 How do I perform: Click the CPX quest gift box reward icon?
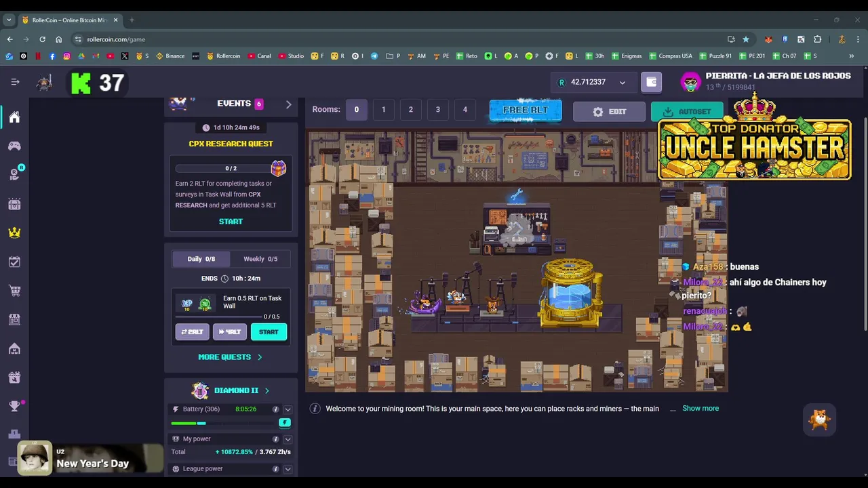pyautogui.click(x=278, y=168)
